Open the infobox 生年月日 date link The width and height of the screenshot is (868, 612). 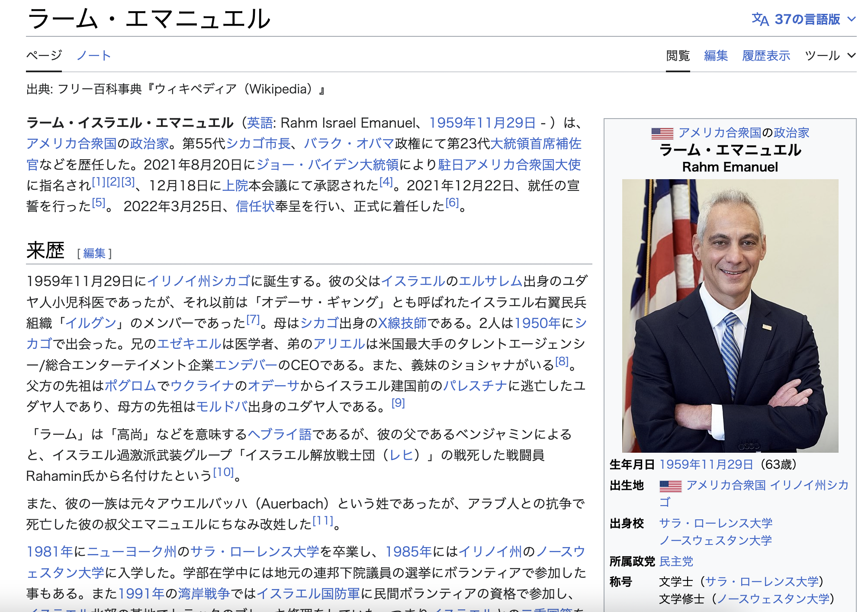click(x=706, y=464)
